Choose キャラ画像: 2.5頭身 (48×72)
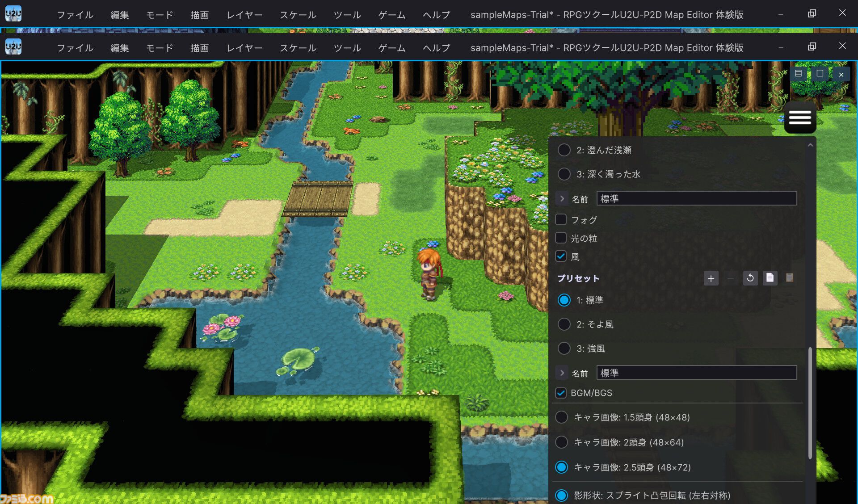Image resolution: width=858 pixels, height=504 pixels. click(x=561, y=467)
